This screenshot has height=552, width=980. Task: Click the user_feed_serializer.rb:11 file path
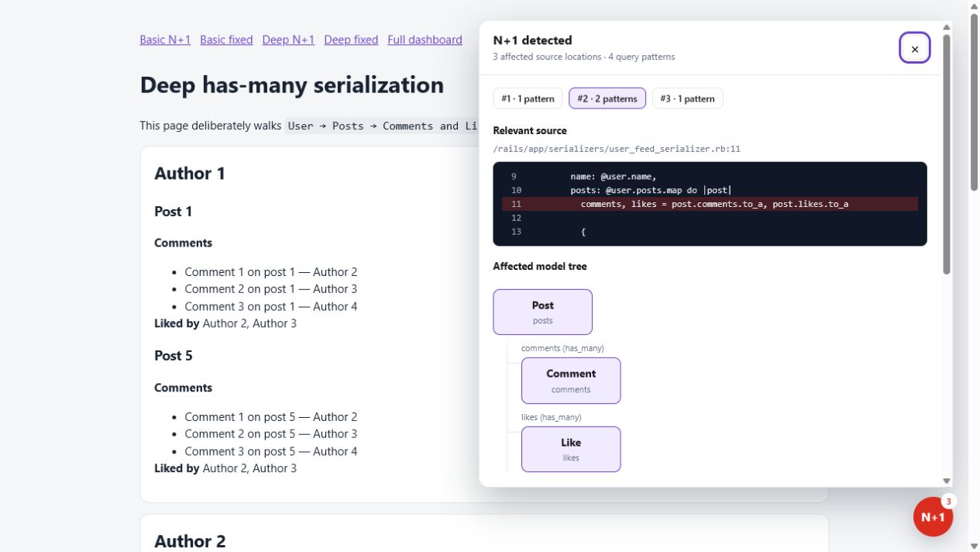[617, 149]
